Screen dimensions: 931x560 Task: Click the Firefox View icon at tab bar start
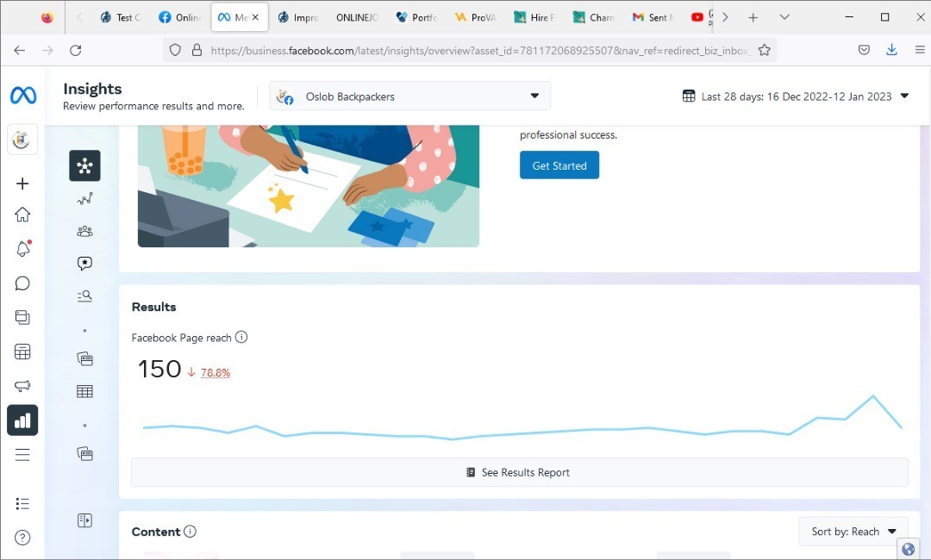tap(47, 17)
